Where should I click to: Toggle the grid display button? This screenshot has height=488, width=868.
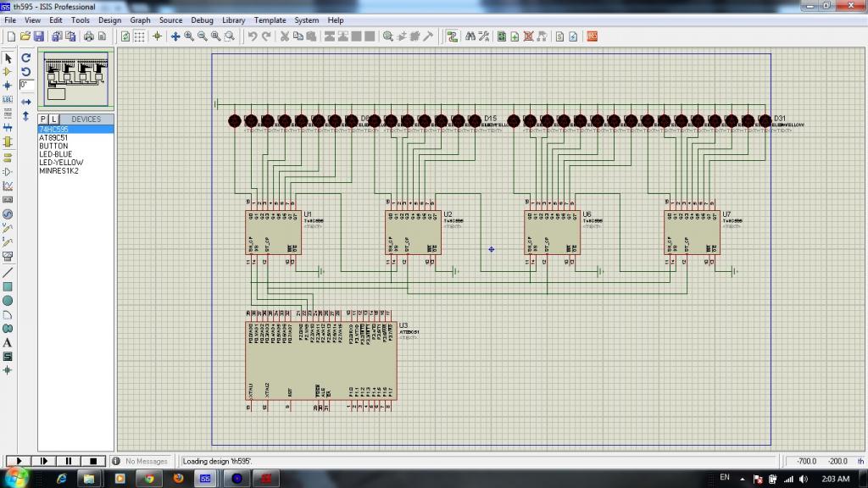click(139, 36)
